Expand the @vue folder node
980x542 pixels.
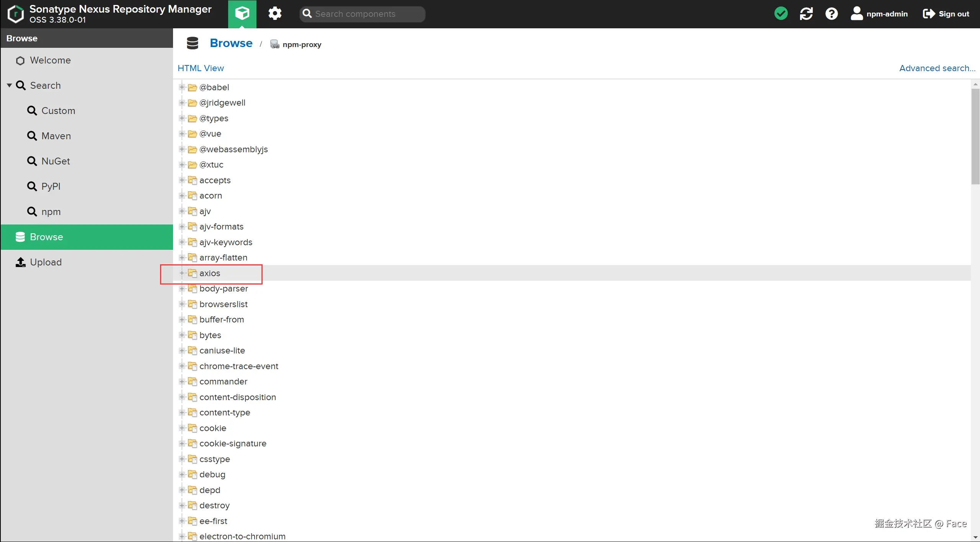click(182, 133)
